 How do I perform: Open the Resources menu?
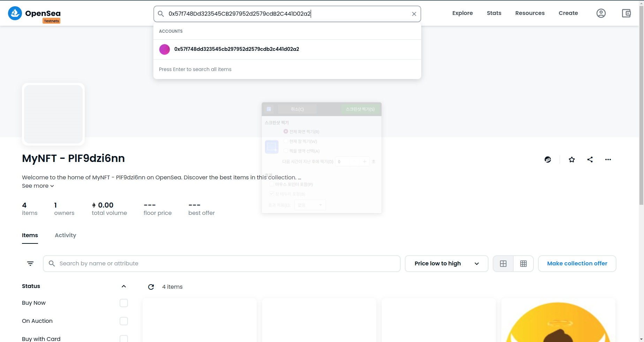[x=530, y=13]
